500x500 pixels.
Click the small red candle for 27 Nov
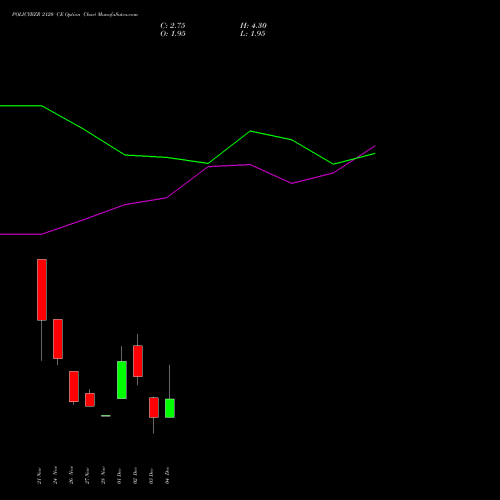click(90, 400)
